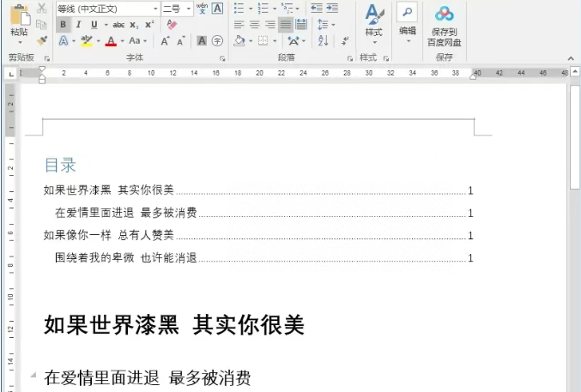
Task: Click the body heading 在爱情里面进退 最多被消费
Action: pyautogui.click(x=148, y=378)
